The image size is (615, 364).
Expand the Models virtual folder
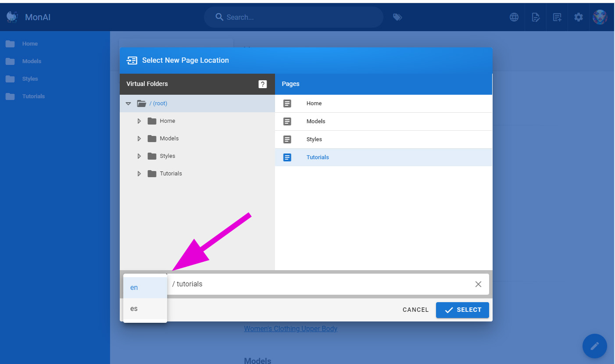tap(139, 139)
